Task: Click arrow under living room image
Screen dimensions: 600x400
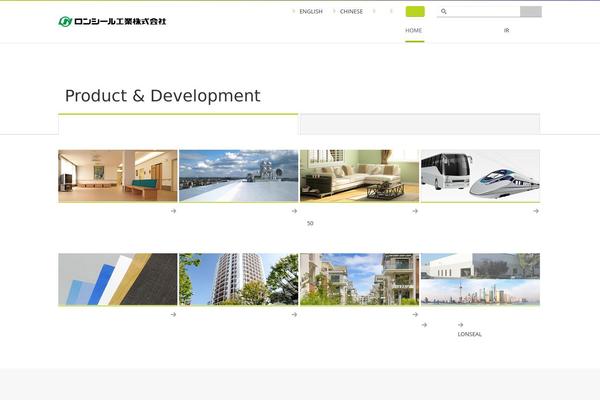Action: [415, 211]
